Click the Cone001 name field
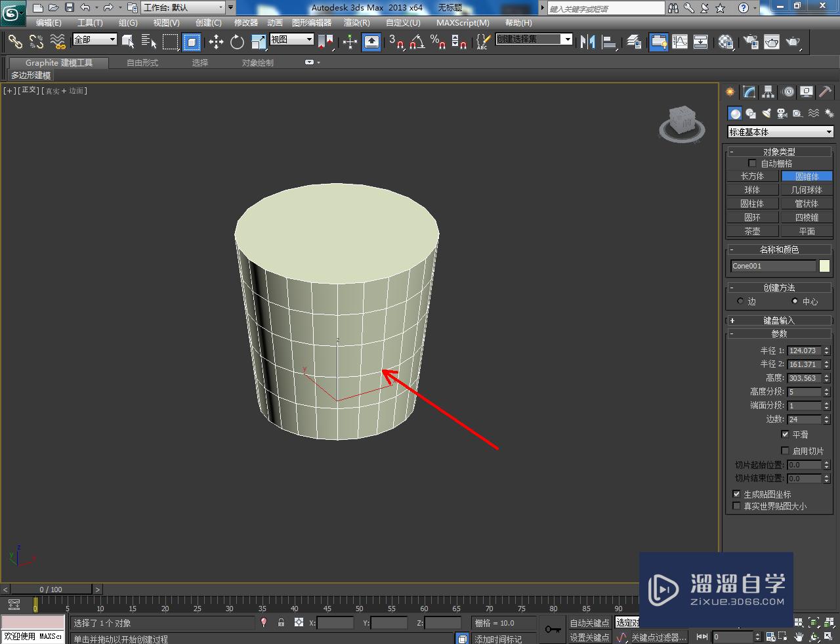Screen dimensions: 840x644 [773, 266]
